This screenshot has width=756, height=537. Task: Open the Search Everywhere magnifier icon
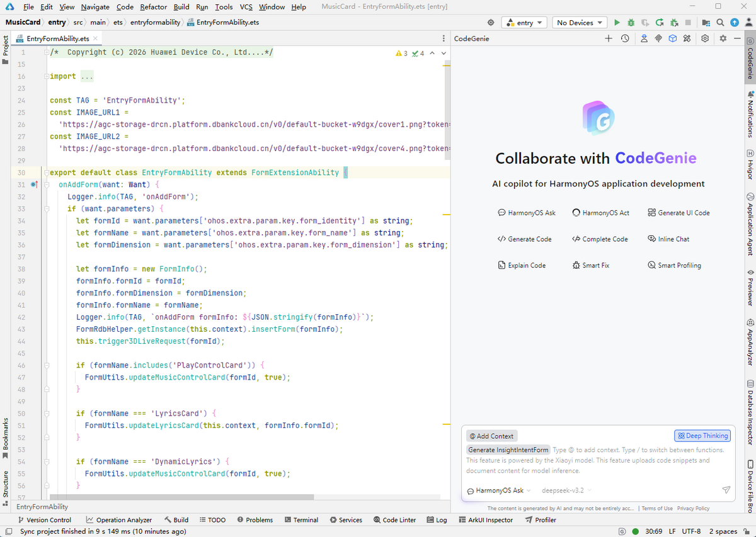pos(720,23)
